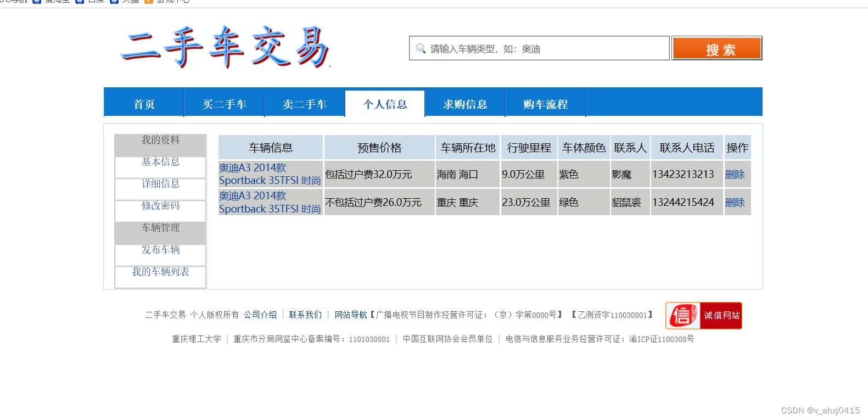Click the 重庆理工大学 footer text
This screenshot has width=868, height=420.
point(197,339)
